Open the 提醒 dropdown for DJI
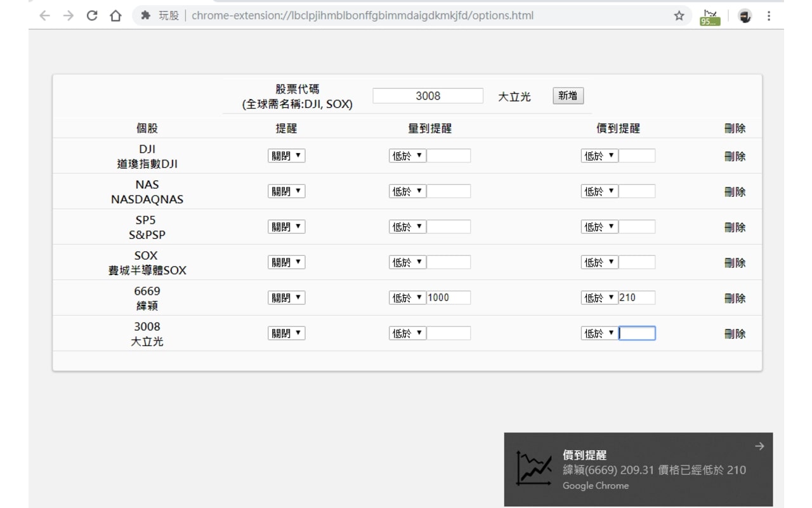 coord(286,156)
